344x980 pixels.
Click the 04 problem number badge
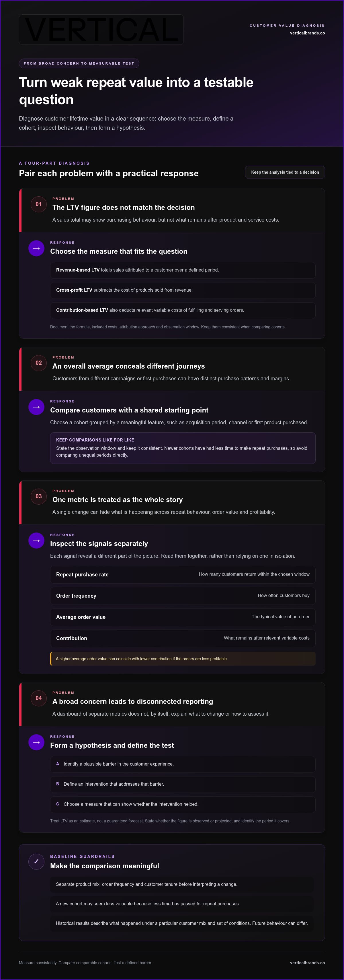coord(39,698)
